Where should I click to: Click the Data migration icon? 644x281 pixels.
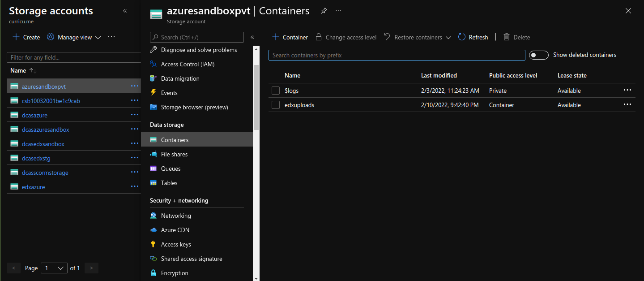tap(154, 78)
